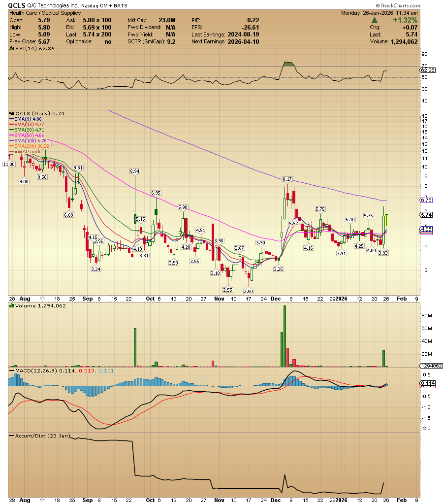Click the EMA(9) 4.86 legend entry
Viewport: 443px width, 504px height.
(26, 119)
